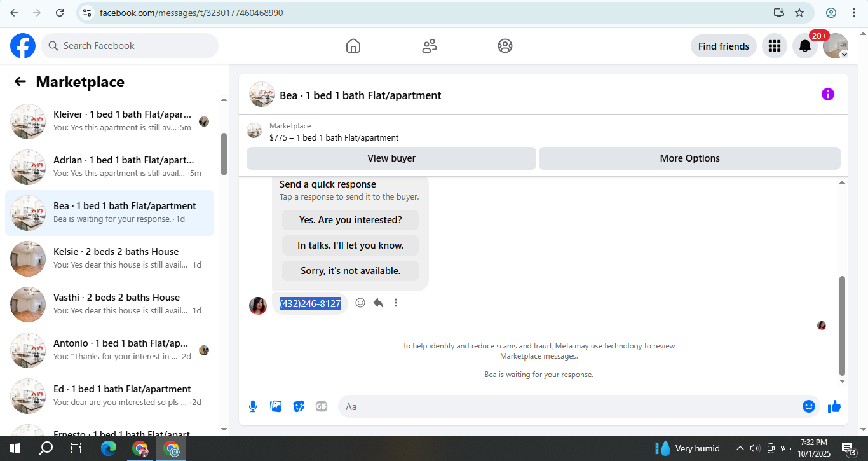Send quick response 'In talks. I'll let you know.'
This screenshot has height=461, width=868.
351,245
